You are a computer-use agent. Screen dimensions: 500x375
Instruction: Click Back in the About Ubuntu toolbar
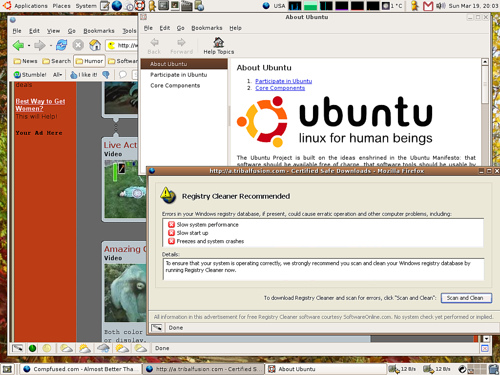(154, 46)
